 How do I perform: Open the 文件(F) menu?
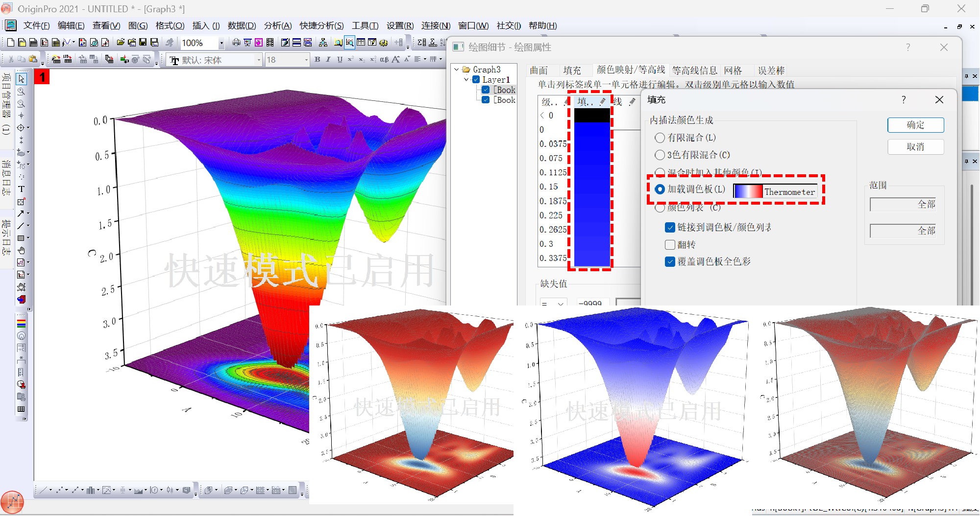tap(36, 25)
